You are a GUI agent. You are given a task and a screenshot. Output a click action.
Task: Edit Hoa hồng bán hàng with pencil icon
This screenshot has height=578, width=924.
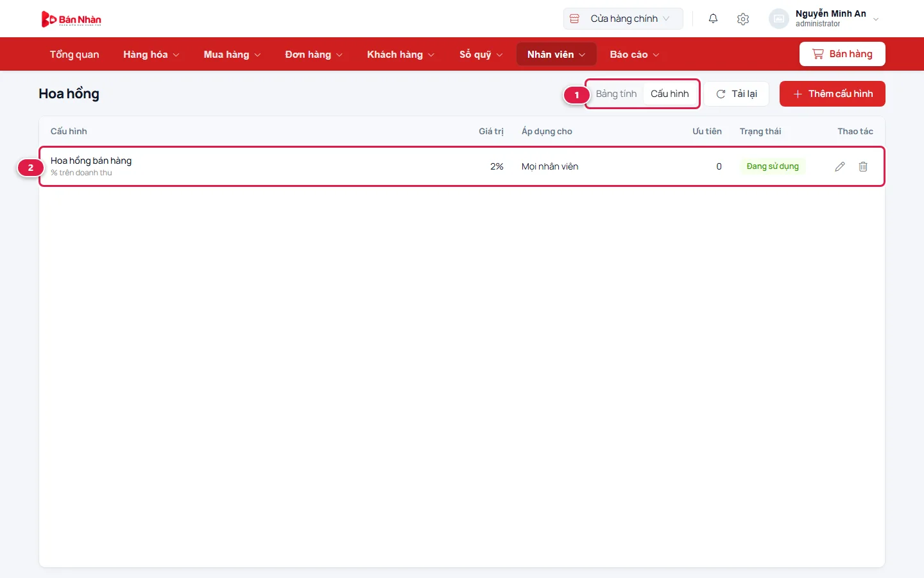[840, 166]
